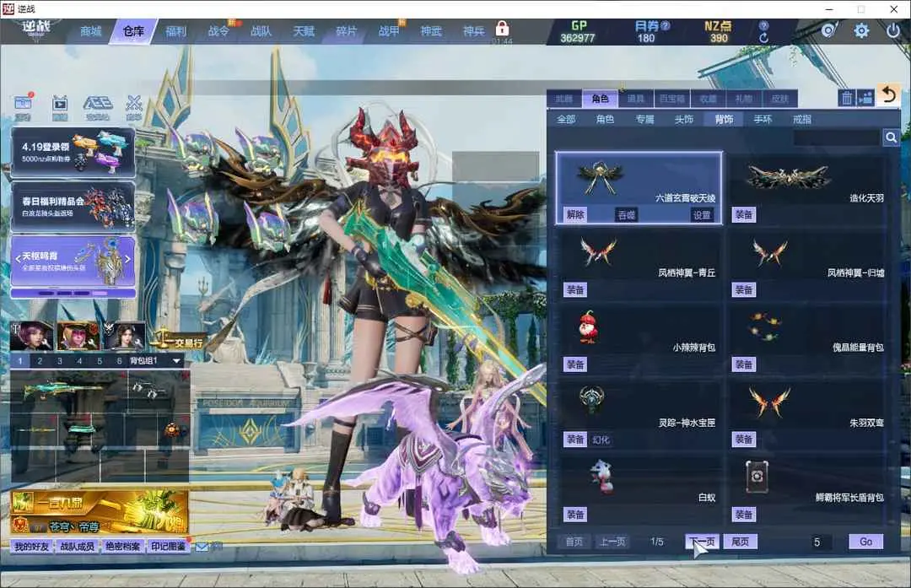Show next promo banner with right chevron

pos(129,261)
